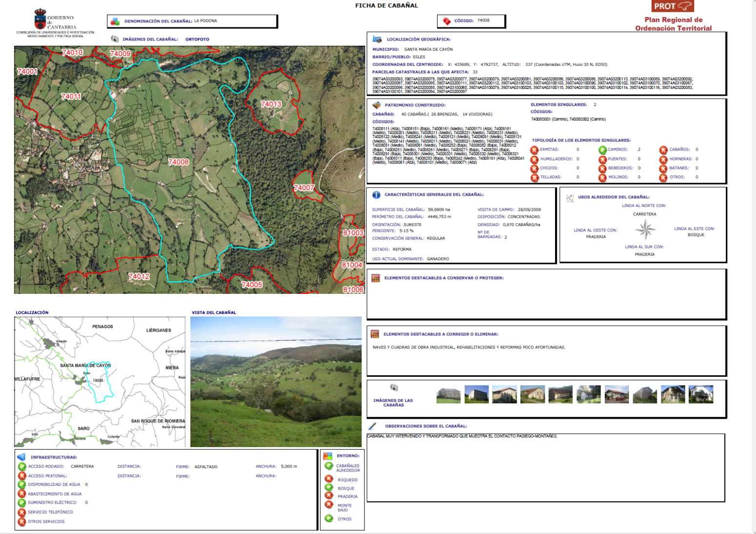This screenshot has width=756, height=534.
Task: Click the compass rose in the surroundings panel
Action: (645, 229)
